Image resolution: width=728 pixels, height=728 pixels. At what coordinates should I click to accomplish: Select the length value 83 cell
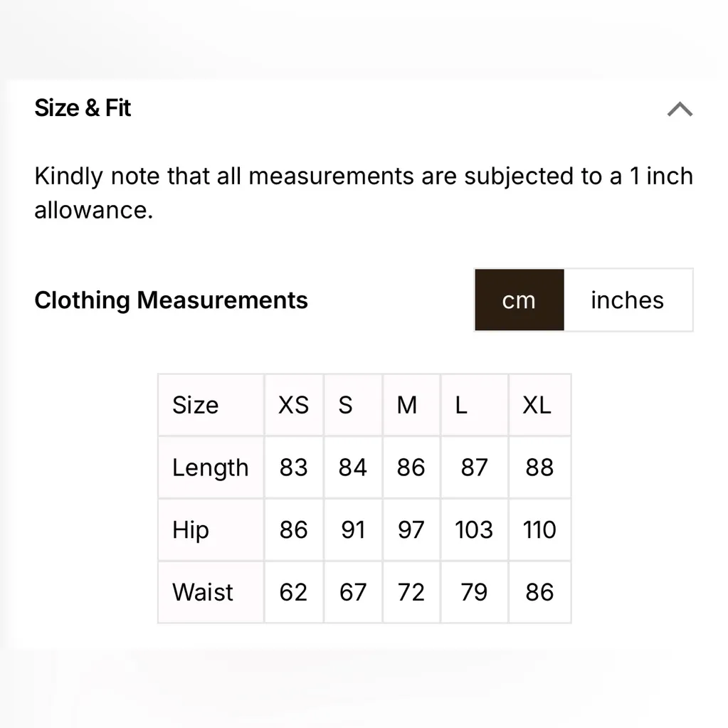tap(293, 468)
